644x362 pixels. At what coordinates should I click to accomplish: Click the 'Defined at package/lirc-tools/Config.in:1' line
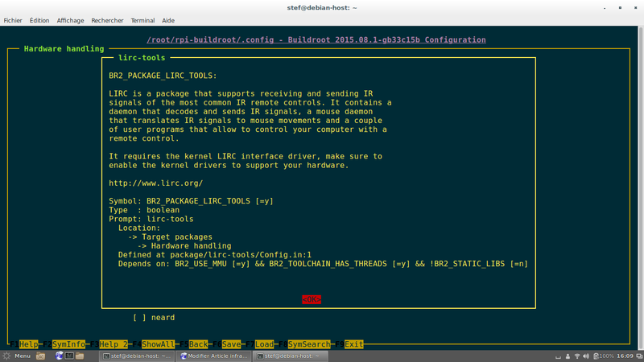[215, 255]
